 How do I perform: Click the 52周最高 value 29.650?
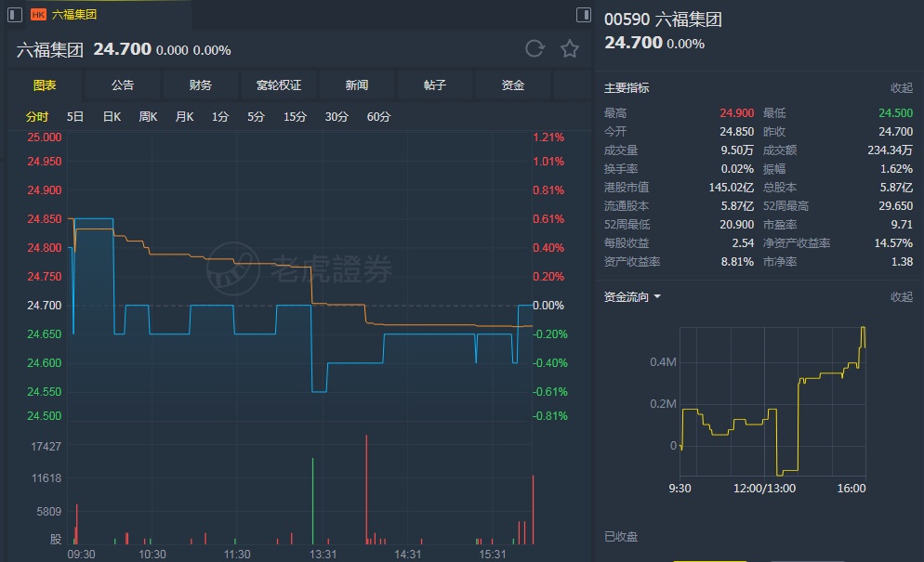click(x=896, y=206)
